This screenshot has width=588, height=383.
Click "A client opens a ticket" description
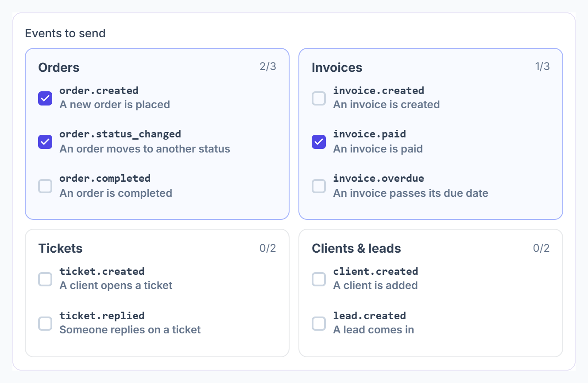tap(116, 285)
